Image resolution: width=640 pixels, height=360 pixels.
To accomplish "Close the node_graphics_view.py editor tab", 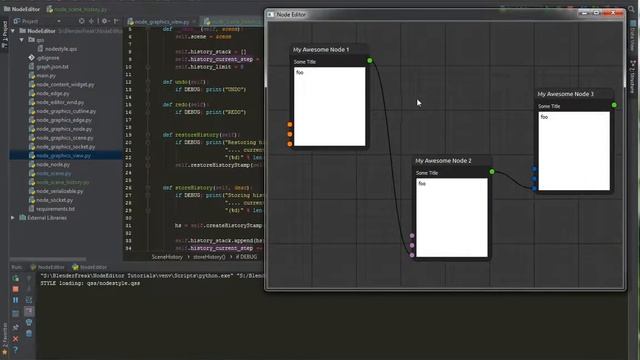I will click(194, 22).
